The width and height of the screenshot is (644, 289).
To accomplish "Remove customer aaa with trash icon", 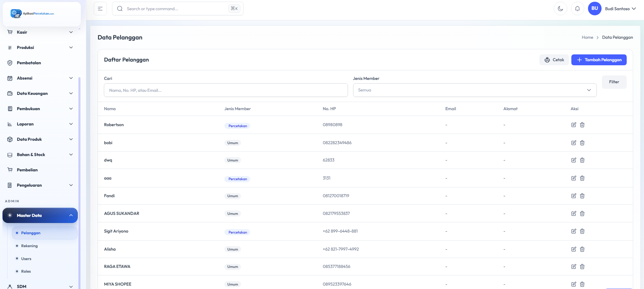I will tap(582, 178).
